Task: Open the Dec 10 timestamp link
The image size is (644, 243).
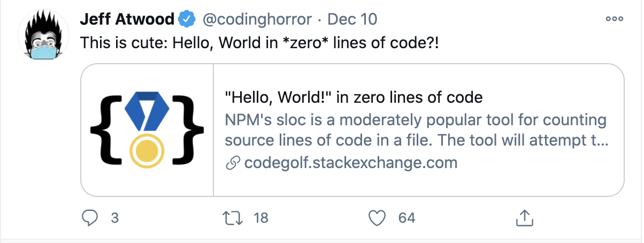Action: point(352,20)
